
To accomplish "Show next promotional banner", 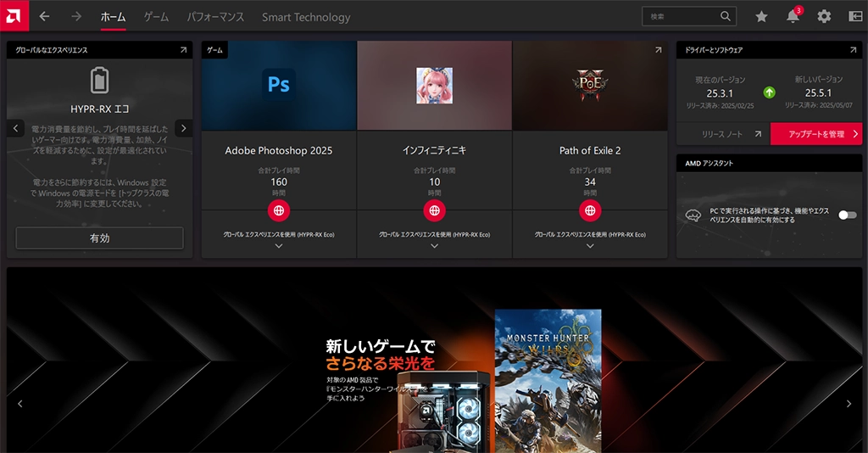I will tap(849, 404).
